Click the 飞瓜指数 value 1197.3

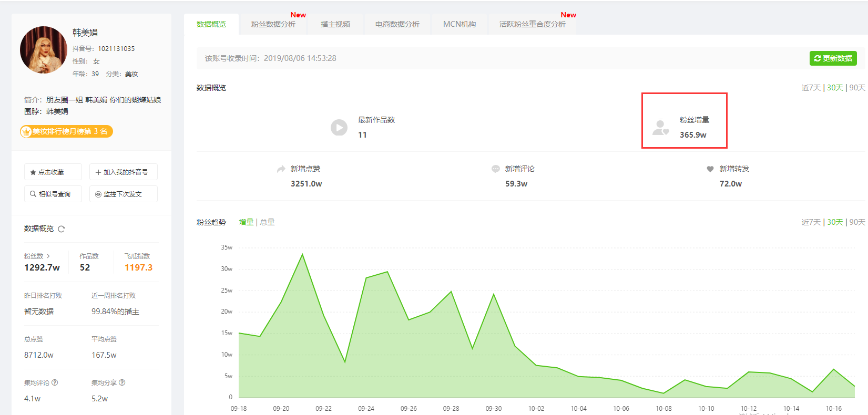tap(138, 267)
